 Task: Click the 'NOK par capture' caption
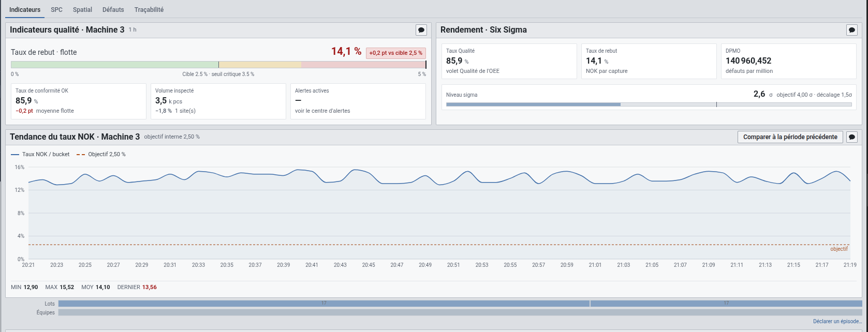tap(607, 71)
